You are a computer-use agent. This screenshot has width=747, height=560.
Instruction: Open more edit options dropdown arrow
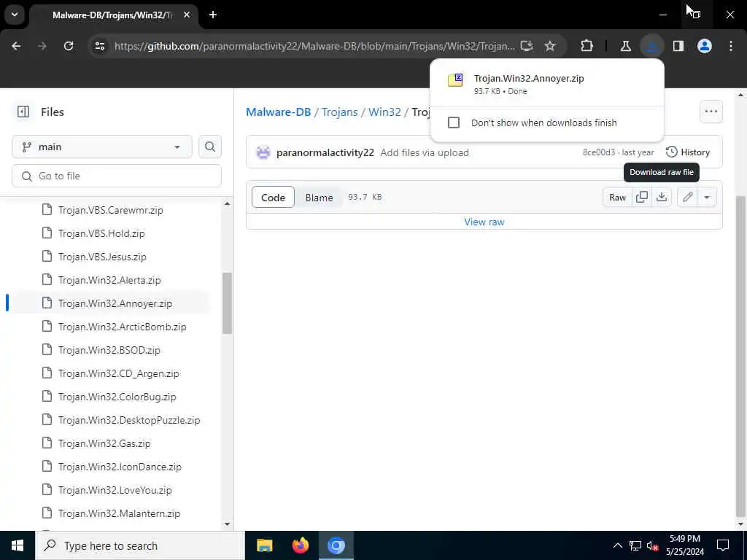(x=707, y=197)
